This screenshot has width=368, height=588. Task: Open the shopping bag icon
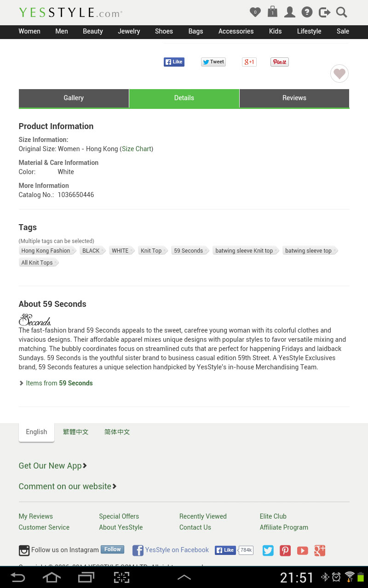tap(272, 11)
